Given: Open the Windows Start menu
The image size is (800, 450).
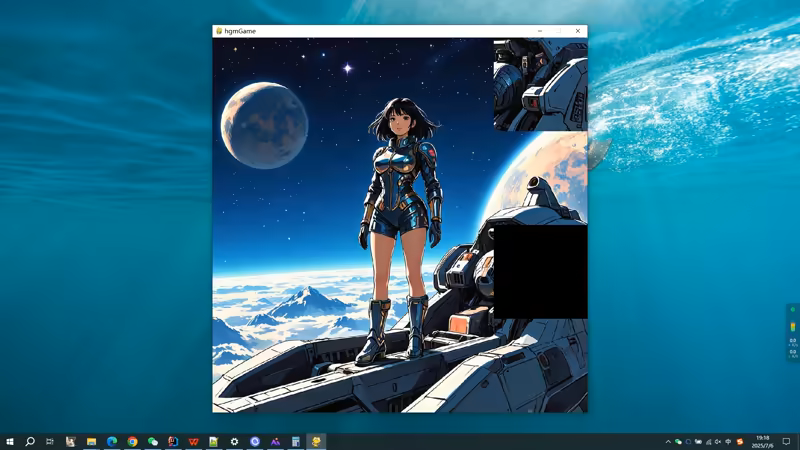Looking at the screenshot, I should 10,441.
